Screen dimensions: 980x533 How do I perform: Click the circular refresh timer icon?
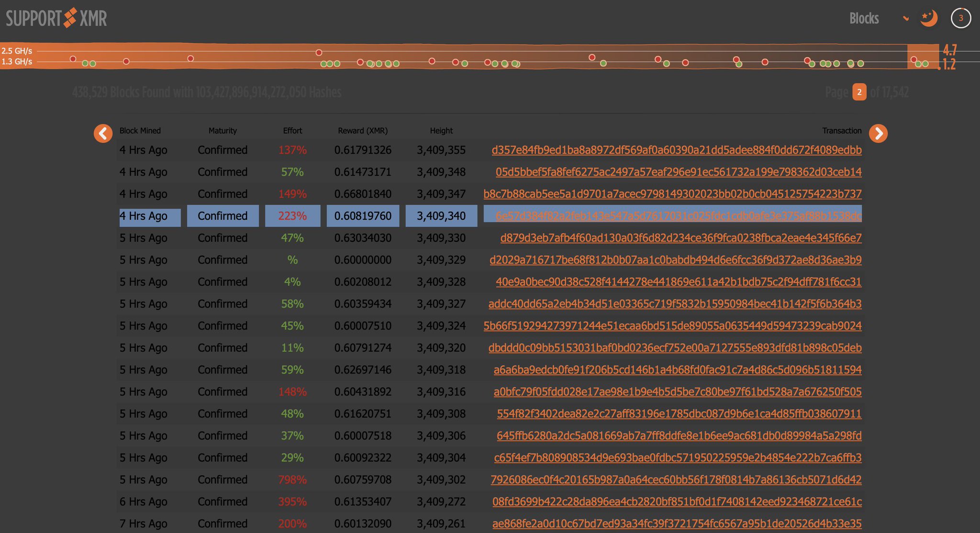[960, 18]
